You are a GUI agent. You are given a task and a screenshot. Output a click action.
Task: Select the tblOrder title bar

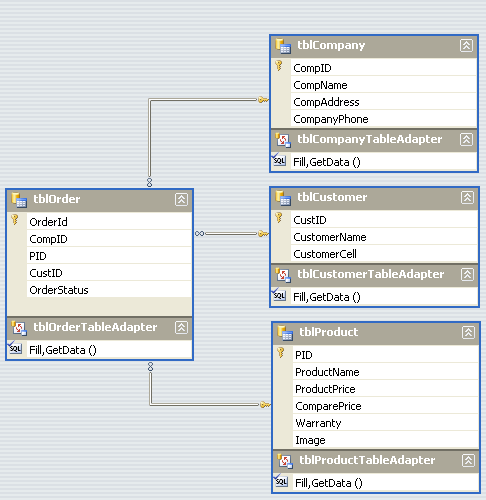click(x=99, y=200)
